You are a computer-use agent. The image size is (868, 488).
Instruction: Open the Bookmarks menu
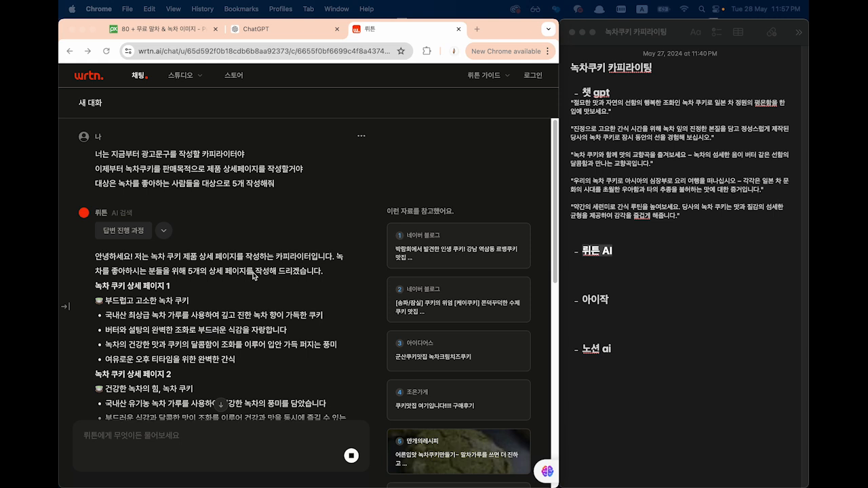[241, 9]
